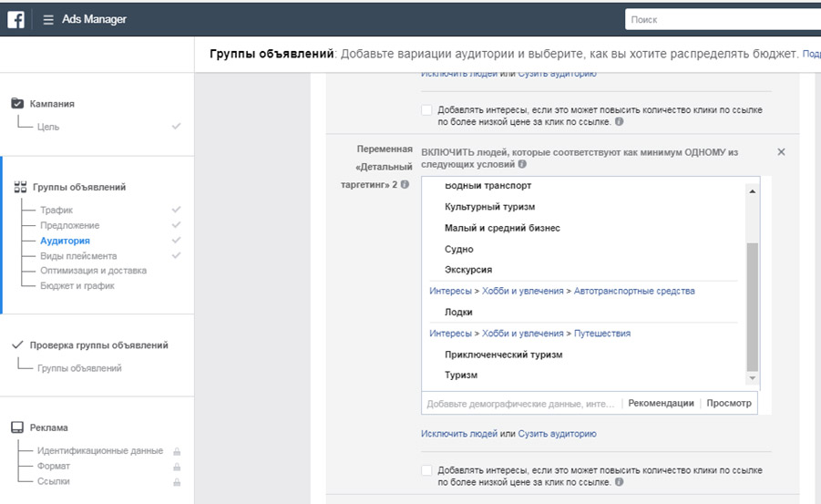
Task: Open the Группы объявлений section
Action: 79,187
